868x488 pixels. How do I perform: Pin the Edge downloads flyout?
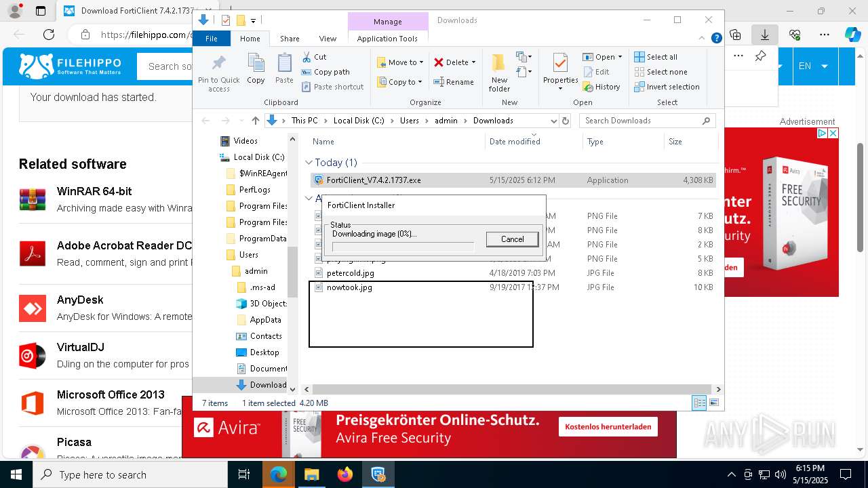point(761,56)
